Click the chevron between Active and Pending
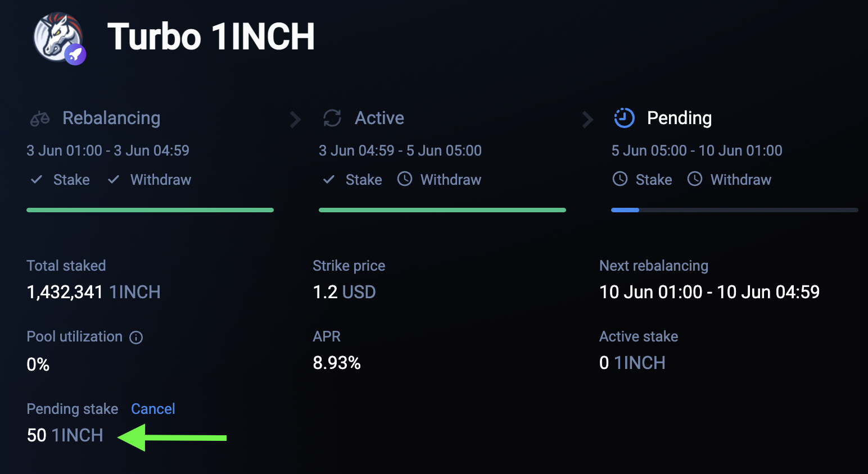This screenshot has height=474, width=868. coord(587,119)
